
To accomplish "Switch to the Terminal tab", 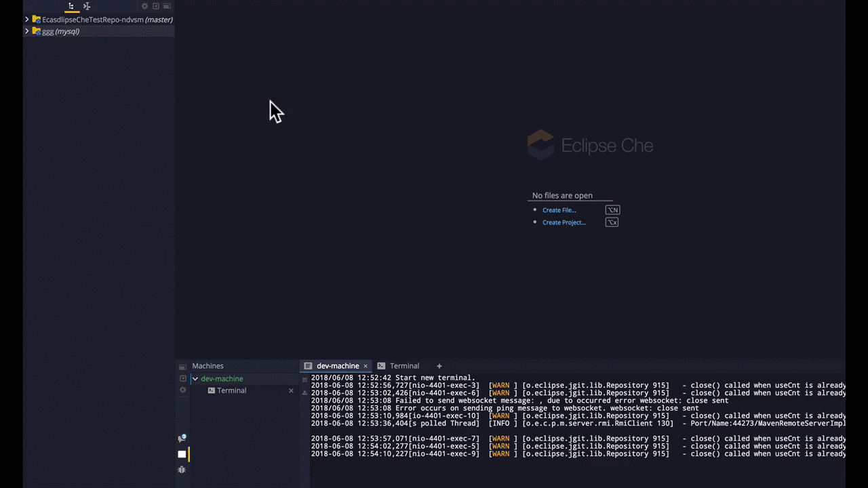I will click(x=399, y=366).
